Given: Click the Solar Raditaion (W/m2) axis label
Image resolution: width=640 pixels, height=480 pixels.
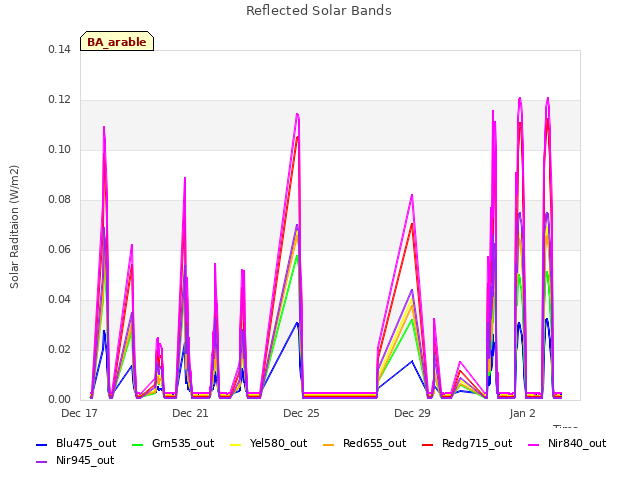Looking at the screenshot, I should point(14,227).
